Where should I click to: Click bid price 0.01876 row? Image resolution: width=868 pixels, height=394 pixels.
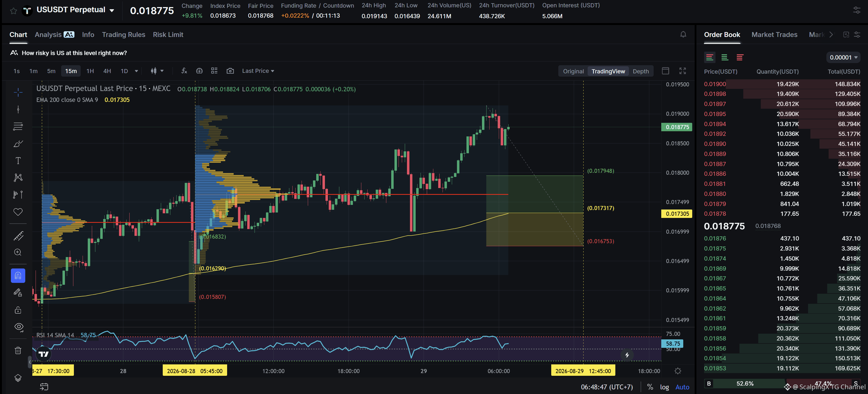click(x=782, y=238)
